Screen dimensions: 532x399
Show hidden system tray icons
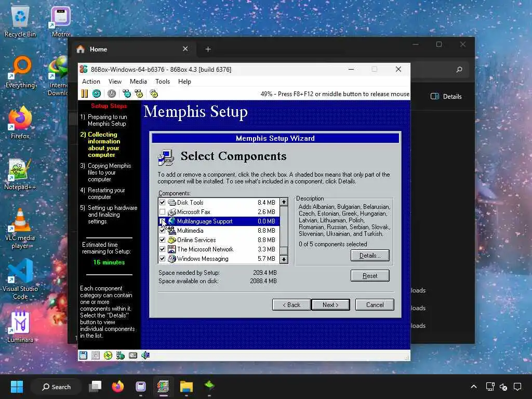[474, 387]
